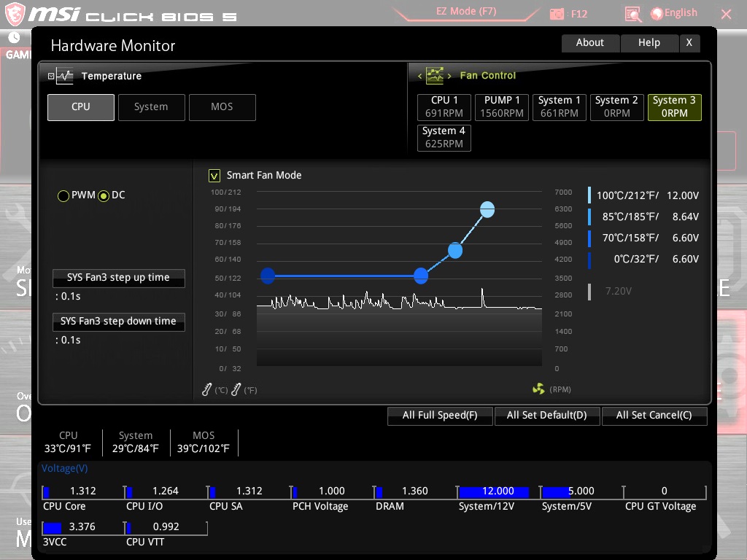Click the System 29°C/84°F reading
The image size is (747, 560).
[x=136, y=443]
